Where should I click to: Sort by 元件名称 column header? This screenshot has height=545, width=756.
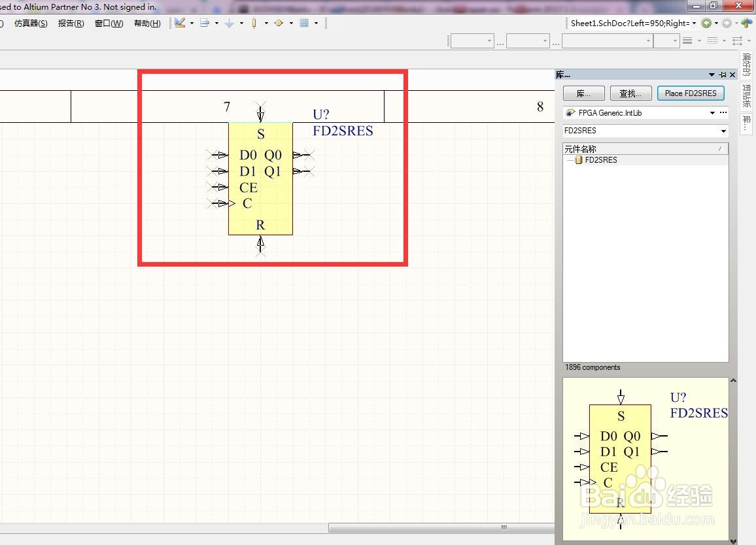coord(645,149)
